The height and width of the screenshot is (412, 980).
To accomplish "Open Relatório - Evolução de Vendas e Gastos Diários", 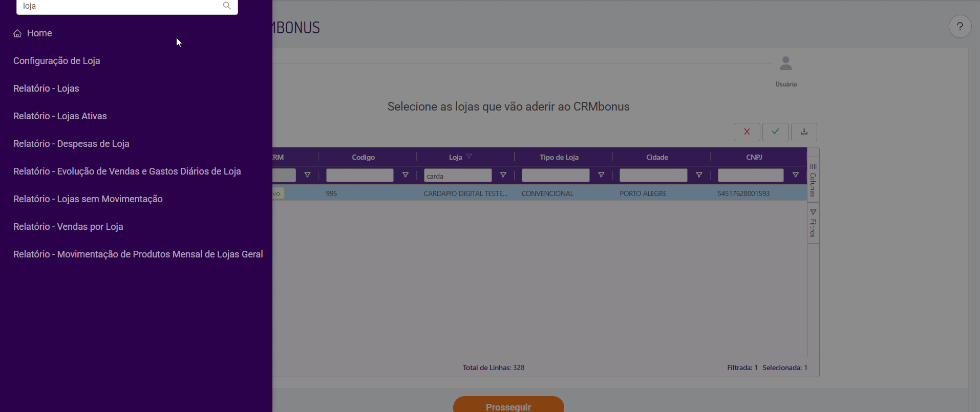I will (x=127, y=171).
